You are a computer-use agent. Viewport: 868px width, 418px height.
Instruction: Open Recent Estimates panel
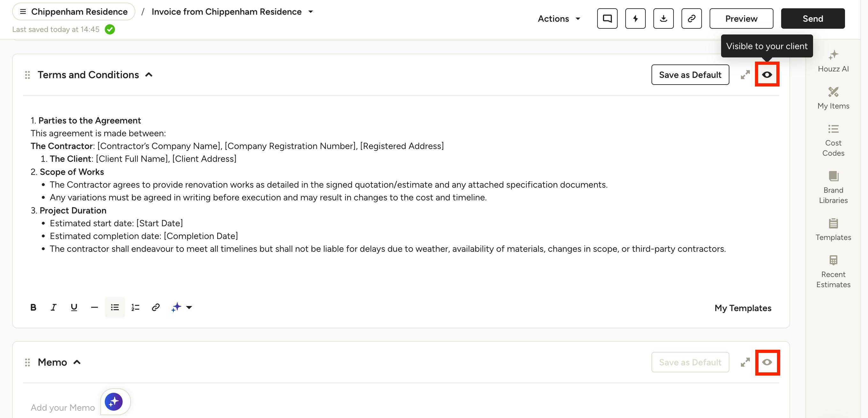833,272
